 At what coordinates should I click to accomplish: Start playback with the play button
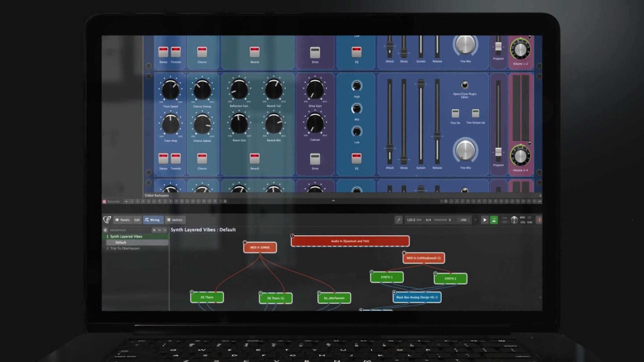[x=485, y=220]
